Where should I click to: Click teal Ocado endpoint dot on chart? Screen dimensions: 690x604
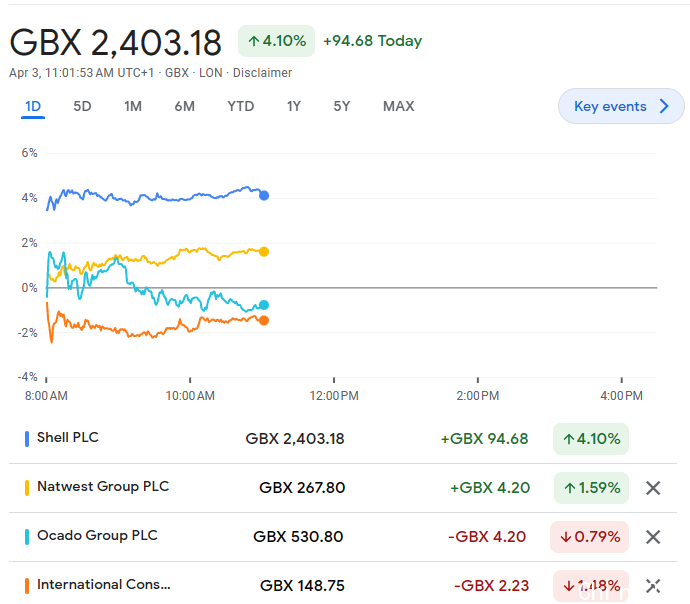point(264,305)
